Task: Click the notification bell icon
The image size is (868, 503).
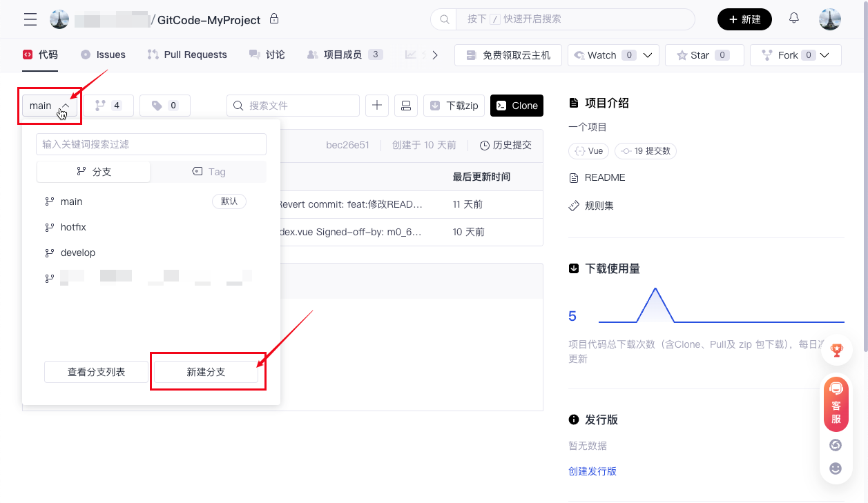Action: point(794,19)
